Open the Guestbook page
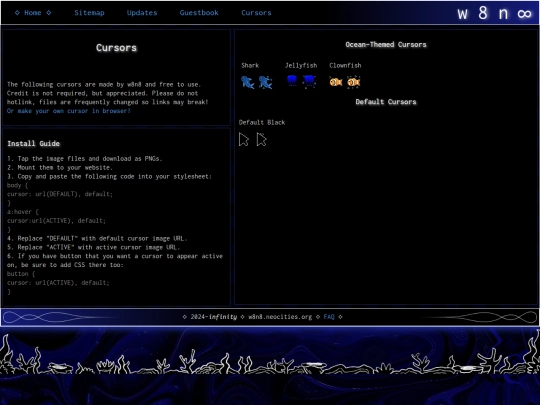 pos(199,13)
